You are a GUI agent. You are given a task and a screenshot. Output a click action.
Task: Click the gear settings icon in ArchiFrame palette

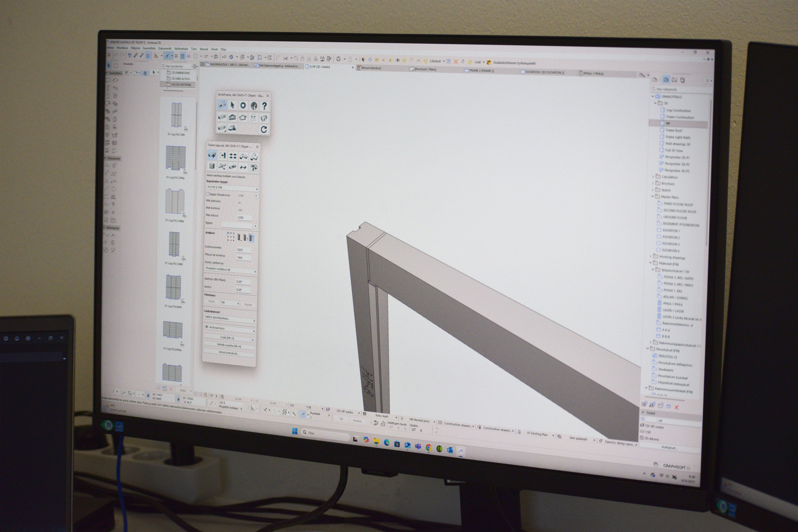tap(243, 106)
